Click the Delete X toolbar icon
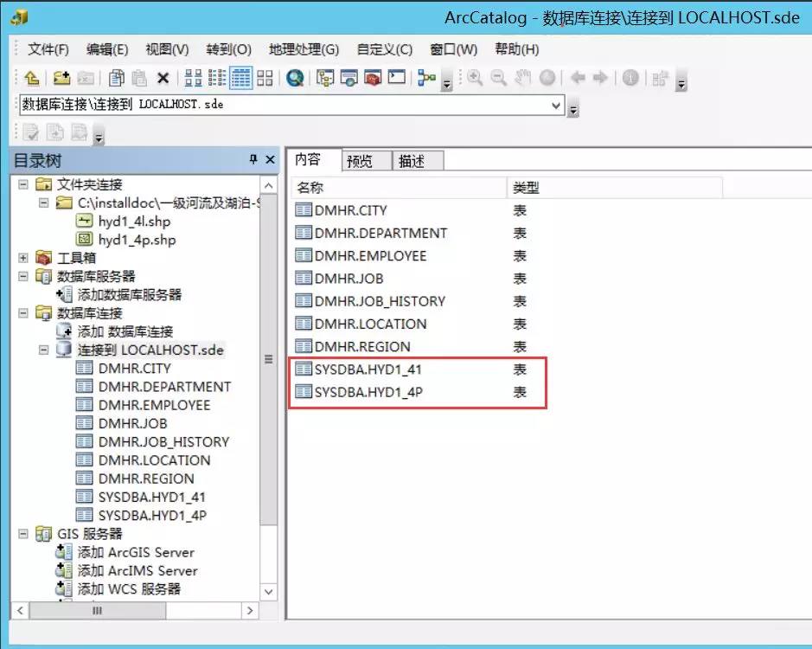 pos(163,78)
